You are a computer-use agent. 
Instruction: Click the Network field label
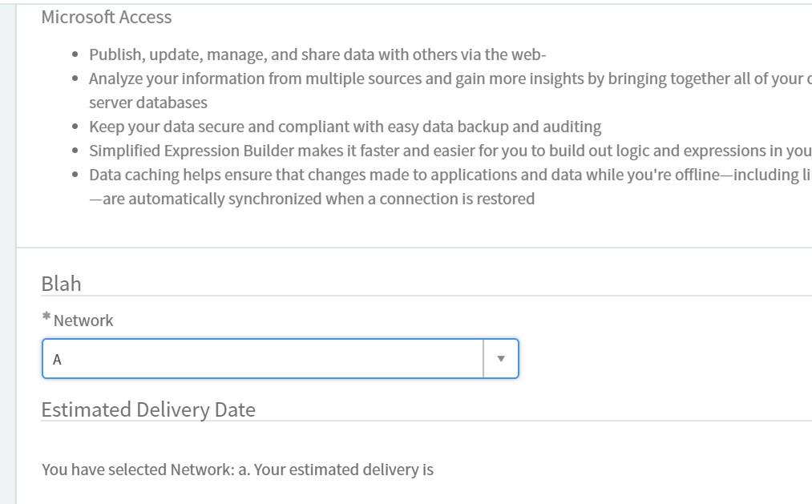click(83, 321)
